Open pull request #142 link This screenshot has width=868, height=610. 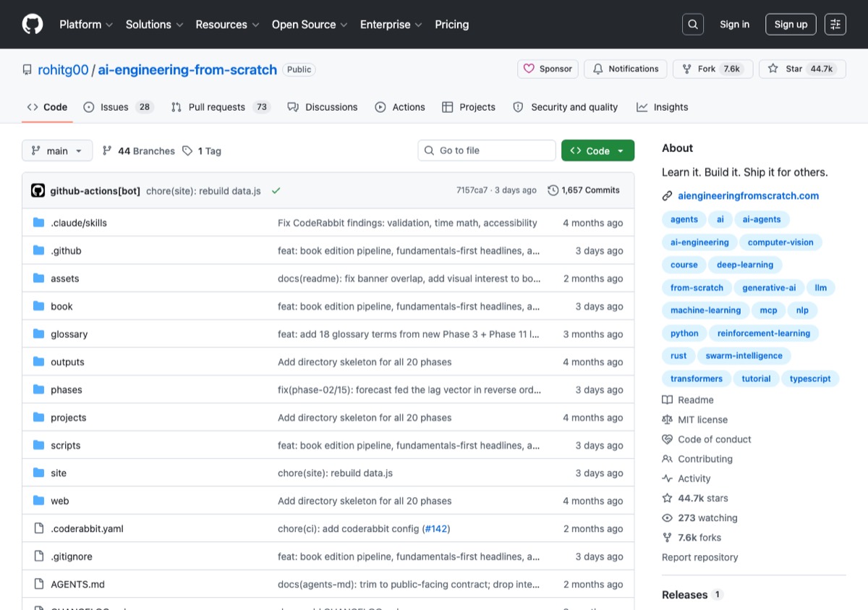435,529
